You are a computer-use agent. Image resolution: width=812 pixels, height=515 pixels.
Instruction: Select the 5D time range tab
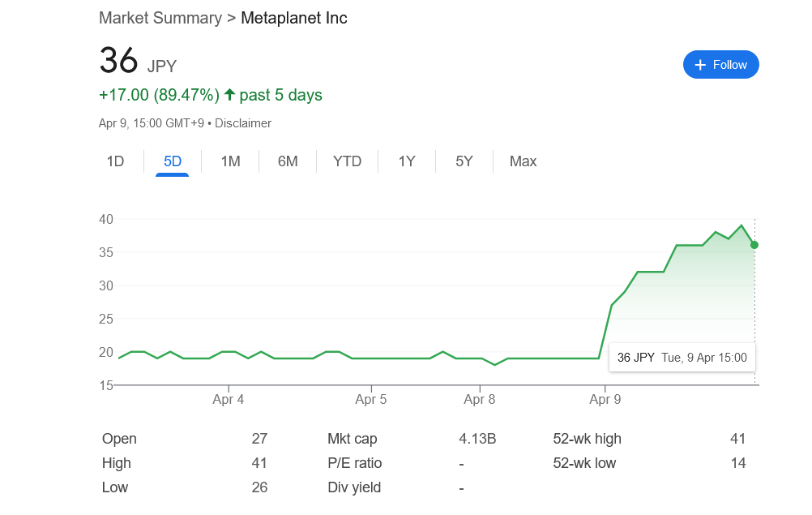point(173,161)
